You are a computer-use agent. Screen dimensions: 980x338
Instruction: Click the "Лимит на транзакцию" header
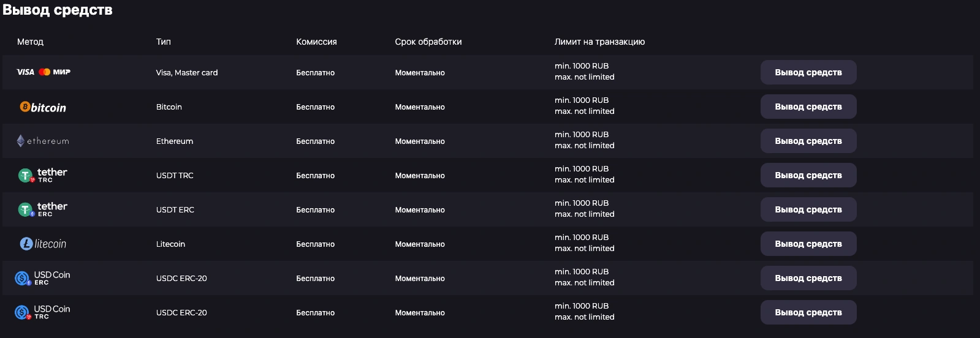pyautogui.click(x=599, y=42)
